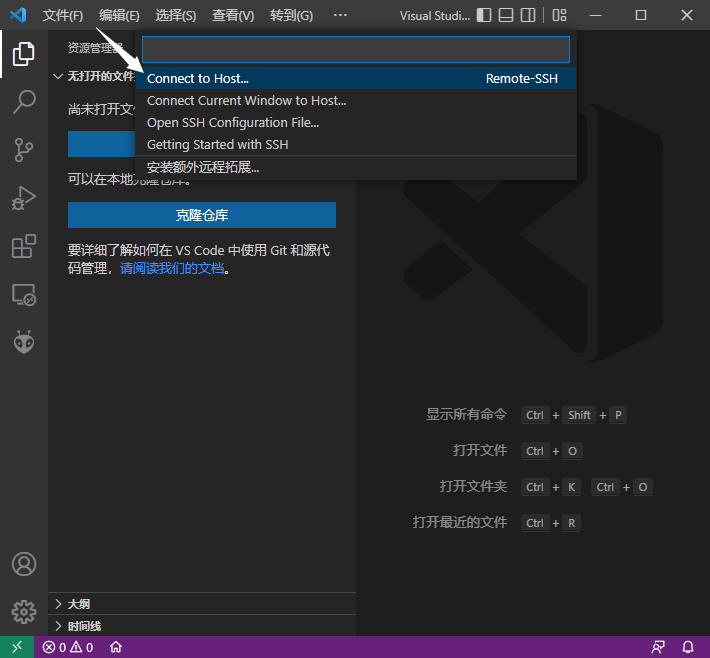Image resolution: width=710 pixels, height=658 pixels.
Task: Click 克隆仓库 button
Action: [202, 215]
